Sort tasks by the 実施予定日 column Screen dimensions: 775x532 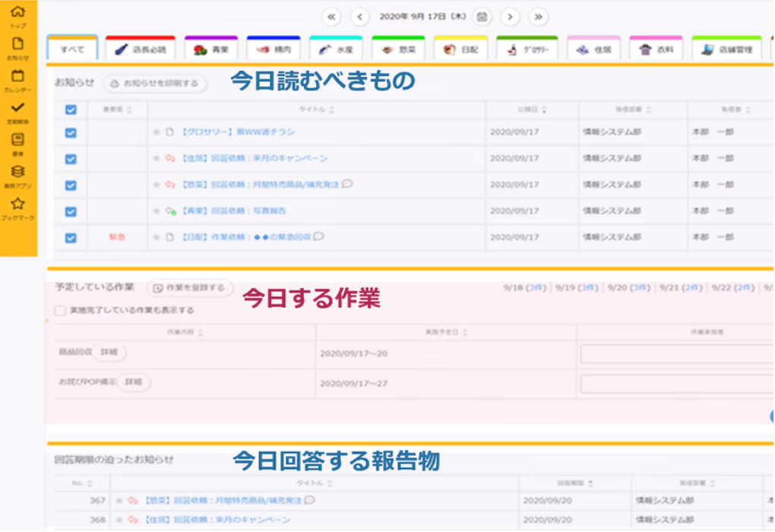444,333
